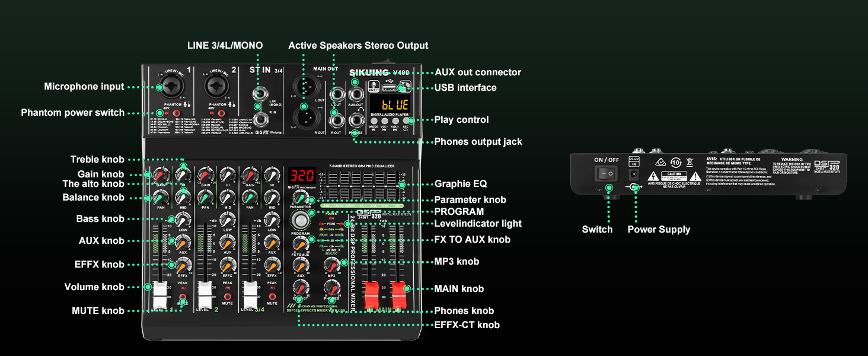Click the FX TO AUX knob
Viewport: 868px width, 356px height.
pos(301,243)
